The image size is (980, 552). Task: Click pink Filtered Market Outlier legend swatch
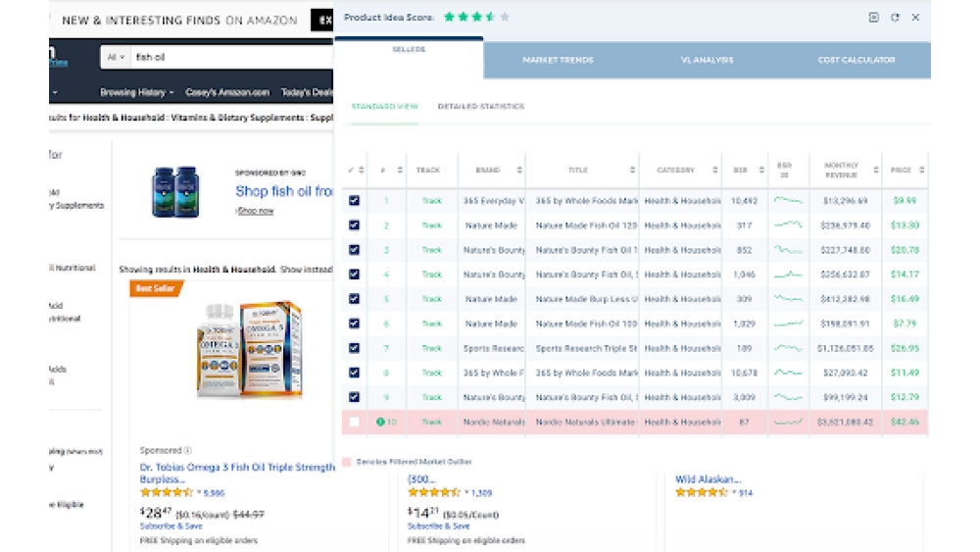click(x=347, y=462)
